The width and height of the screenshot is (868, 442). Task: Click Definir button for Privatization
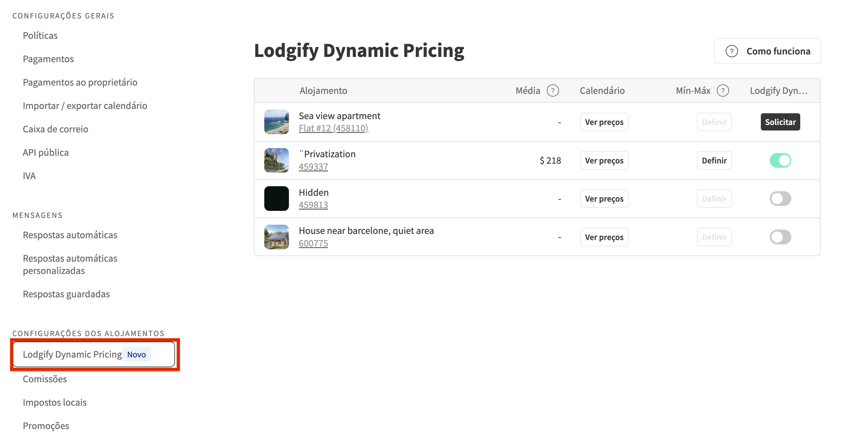714,160
